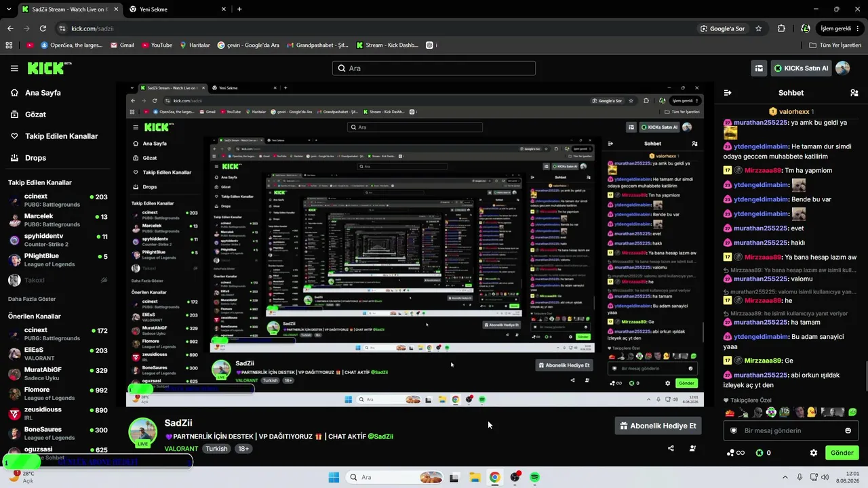The width and height of the screenshot is (868, 488).
Task: Click the Kick search field Ara
Action: 434,68
